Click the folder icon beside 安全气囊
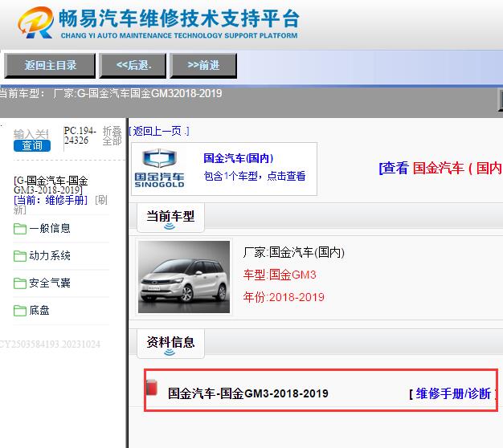The width and height of the screenshot is (503, 448). pos(20,283)
